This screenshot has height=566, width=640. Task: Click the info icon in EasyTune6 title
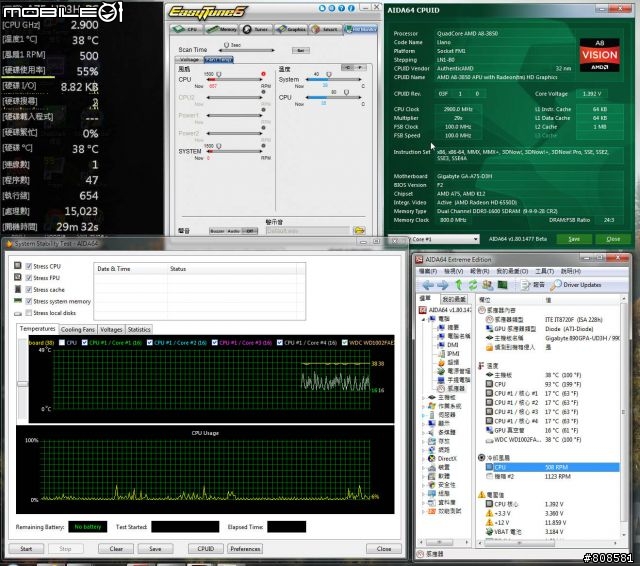coord(351,8)
